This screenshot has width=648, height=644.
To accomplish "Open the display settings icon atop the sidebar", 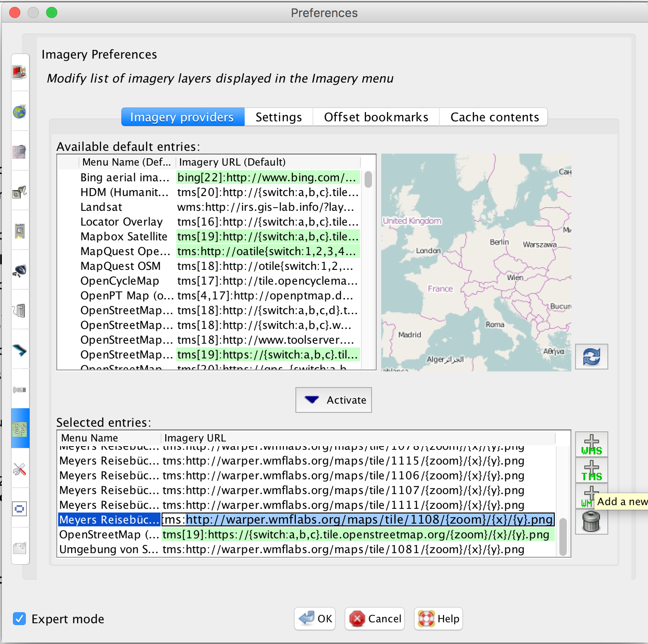I will (x=19, y=72).
